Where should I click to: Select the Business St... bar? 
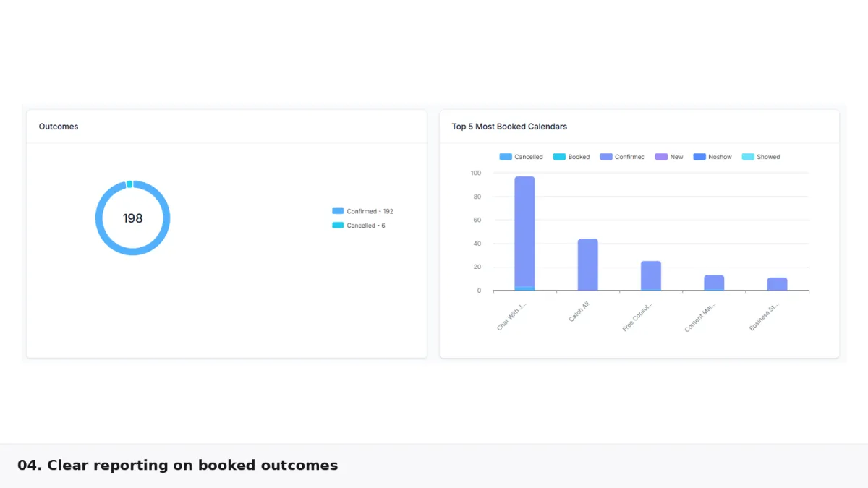coord(777,284)
